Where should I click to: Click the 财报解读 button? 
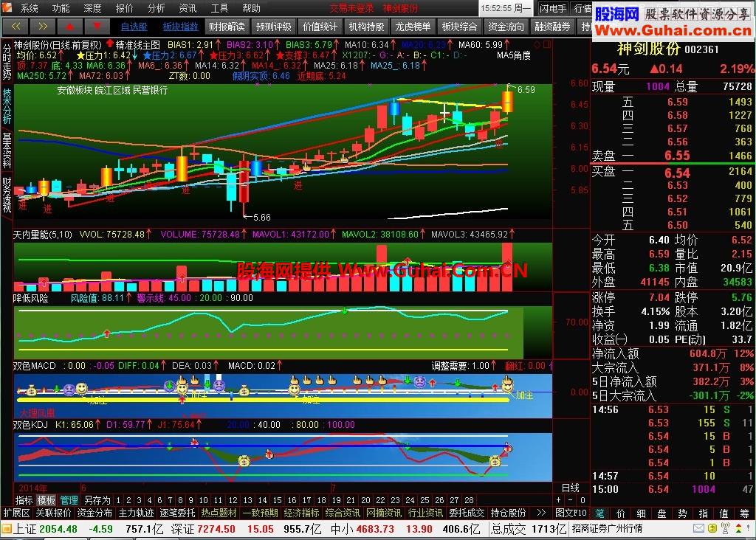click(227, 27)
